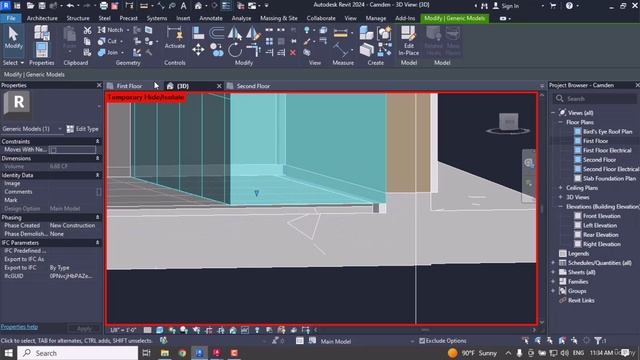The image size is (640, 360).
Task: Select the Rotate tool
Action: (235, 50)
